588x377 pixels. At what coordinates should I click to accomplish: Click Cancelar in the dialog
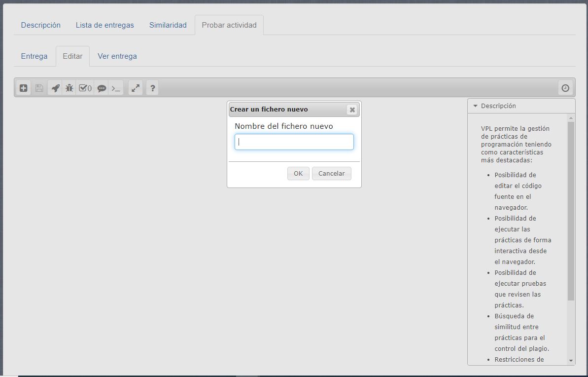click(x=331, y=174)
